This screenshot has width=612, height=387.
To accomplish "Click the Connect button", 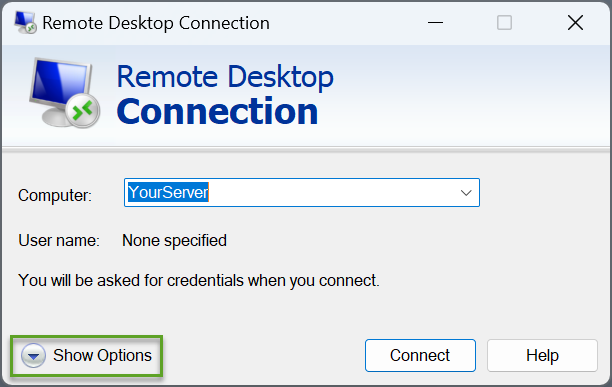I will (420, 355).
